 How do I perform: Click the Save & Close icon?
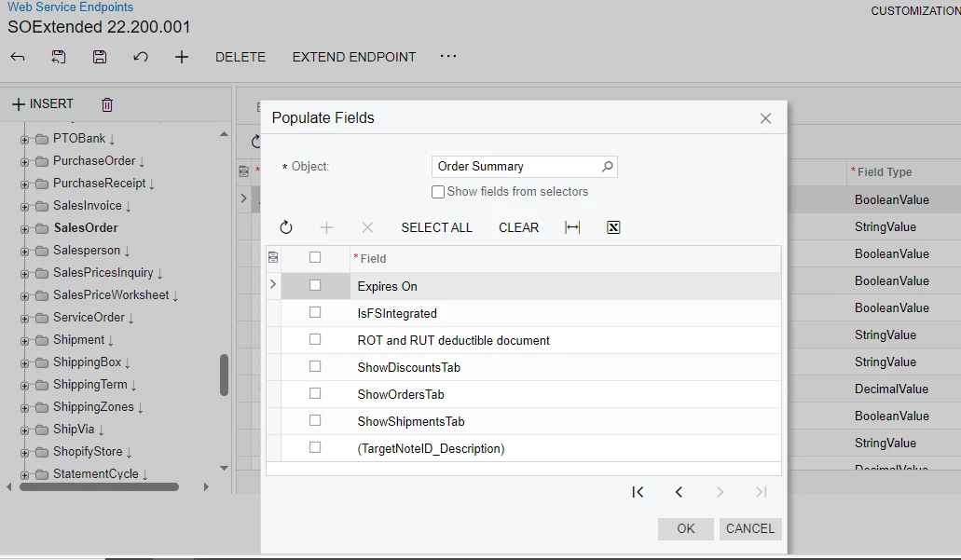pyautogui.click(x=58, y=57)
